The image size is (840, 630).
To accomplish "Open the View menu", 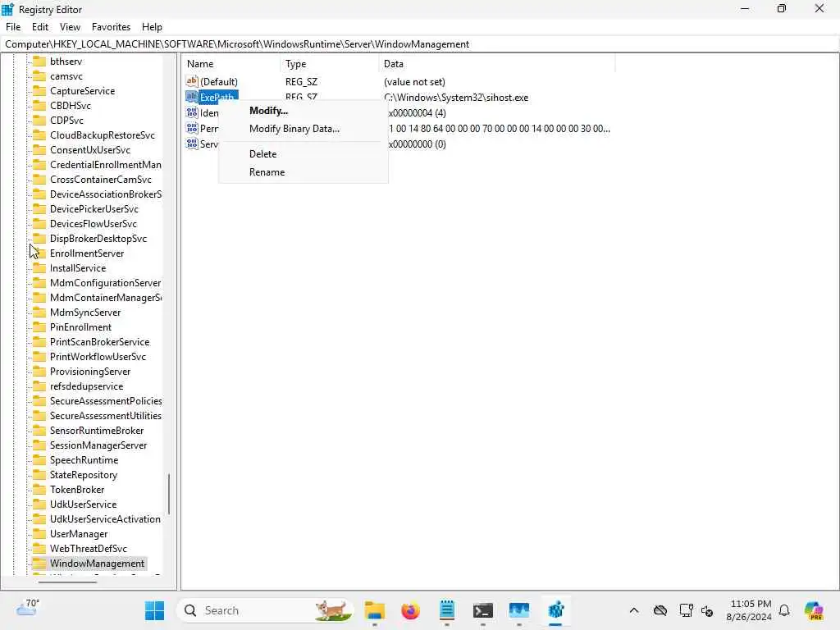I will pyautogui.click(x=70, y=27).
